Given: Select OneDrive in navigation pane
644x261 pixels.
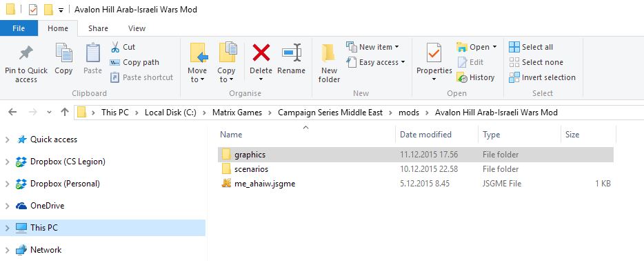Looking at the screenshot, I should [x=47, y=206].
